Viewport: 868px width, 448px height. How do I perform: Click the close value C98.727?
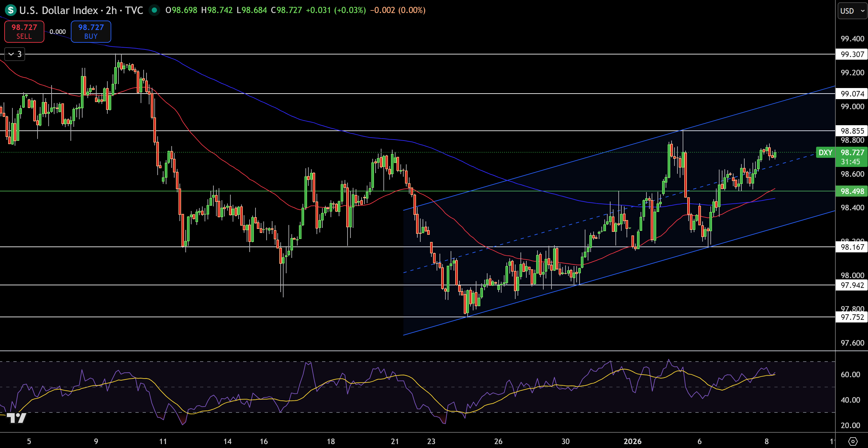[287, 10]
